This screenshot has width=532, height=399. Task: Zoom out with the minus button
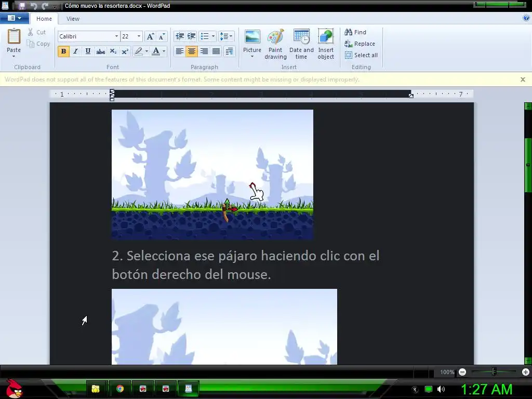(462, 372)
